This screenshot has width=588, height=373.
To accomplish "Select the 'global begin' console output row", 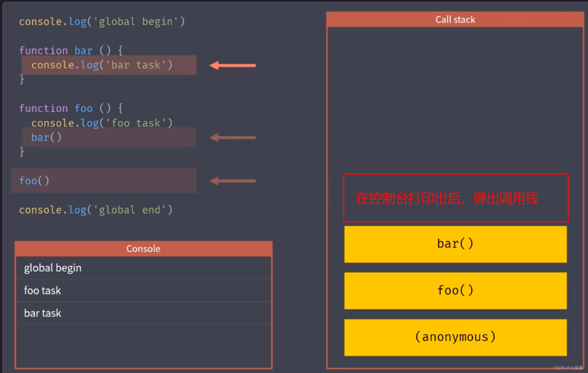I will pos(143,268).
